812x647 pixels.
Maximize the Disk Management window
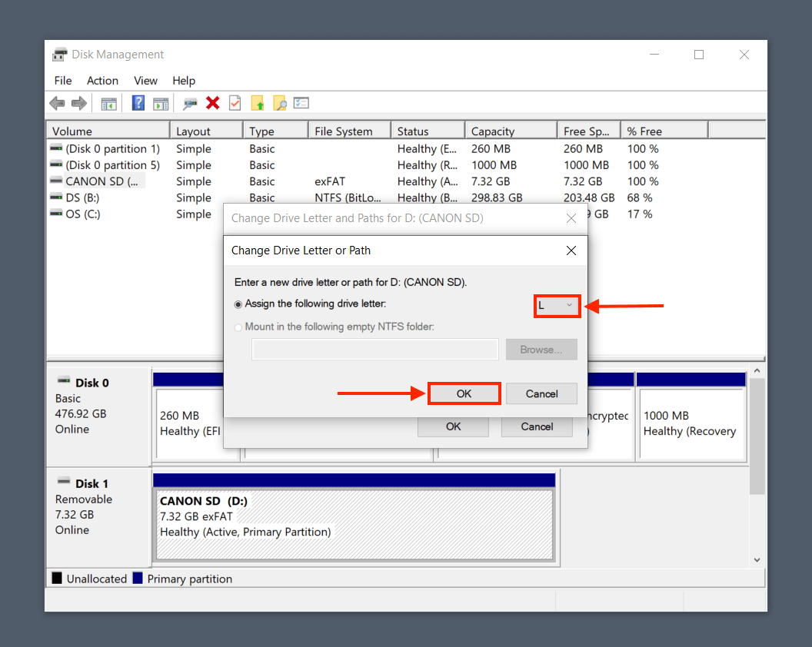coord(699,55)
